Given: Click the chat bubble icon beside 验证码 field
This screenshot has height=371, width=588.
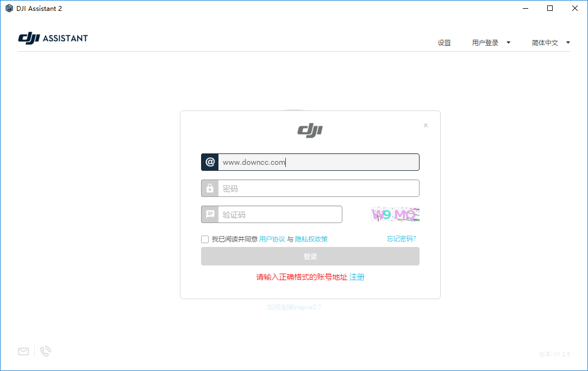Looking at the screenshot, I should pyautogui.click(x=210, y=214).
